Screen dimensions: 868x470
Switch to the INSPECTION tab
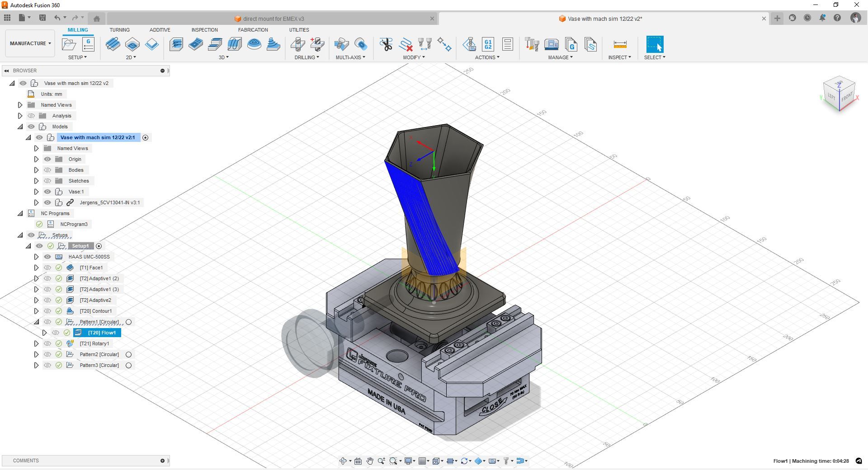click(204, 30)
